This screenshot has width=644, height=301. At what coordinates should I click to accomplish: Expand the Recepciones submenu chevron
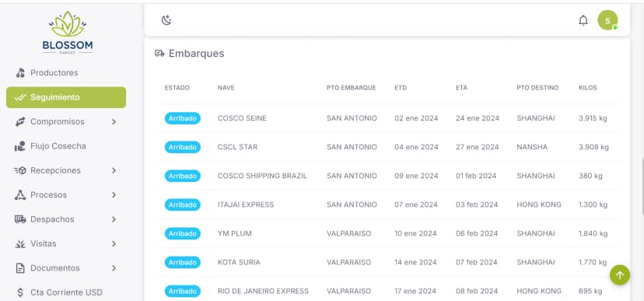coord(114,170)
